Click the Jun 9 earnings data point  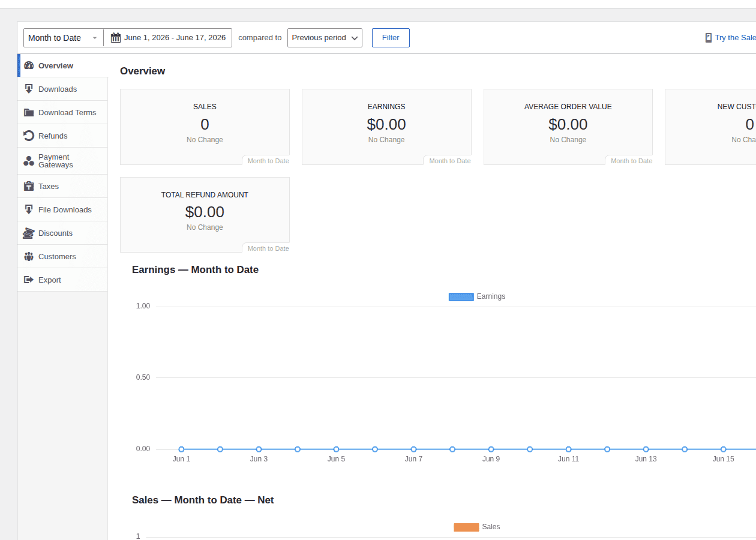(x=491, y=449)
